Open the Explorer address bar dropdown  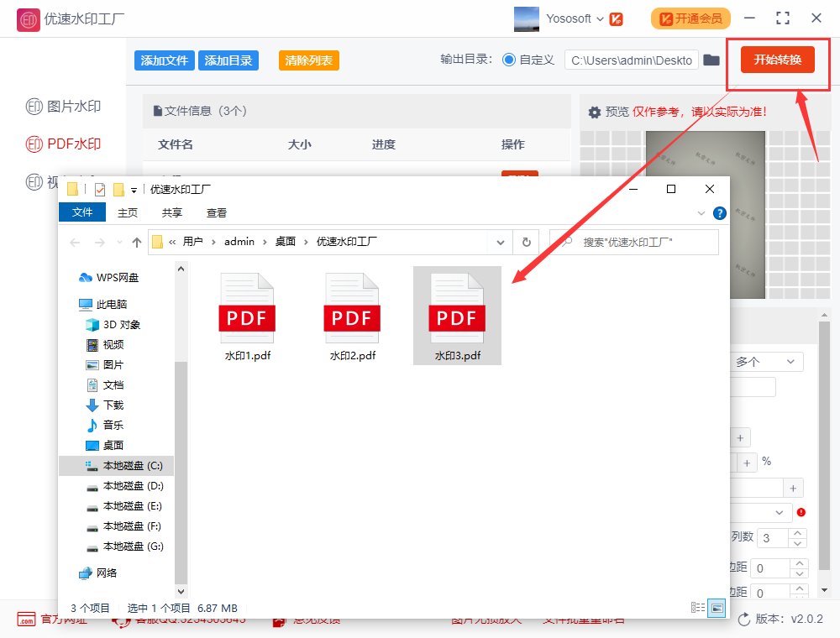click(501, 242)
